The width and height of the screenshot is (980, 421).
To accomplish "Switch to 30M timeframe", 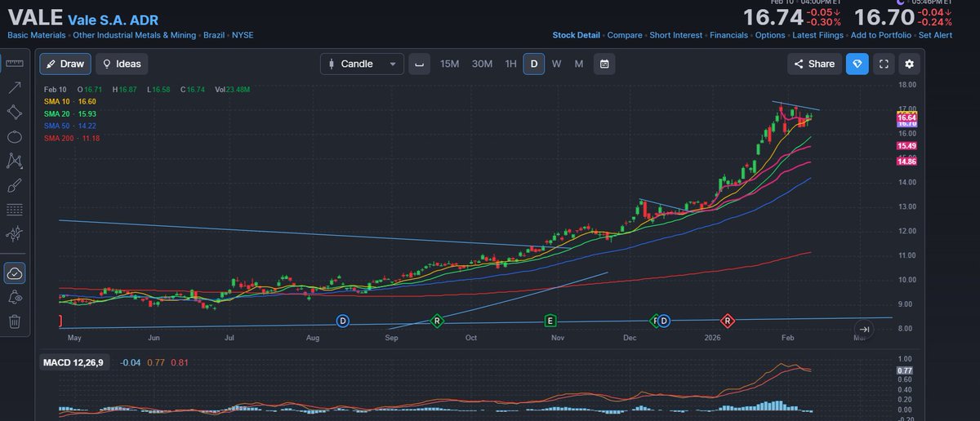I will [x=482, y=64].
